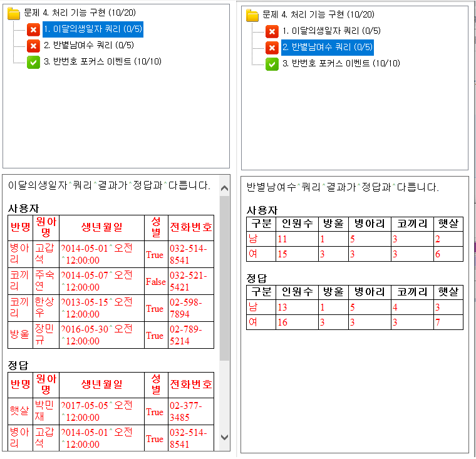Select '1. 이달의생일자 쿼리' in the right tree

click(x=331, y=31)
